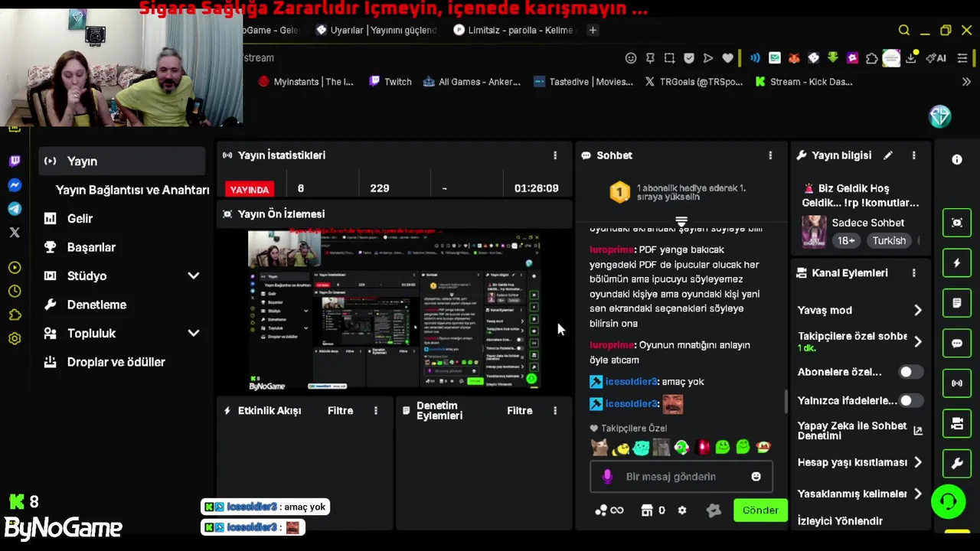Open the emoji picker in the message box
The image size is (980, 551).
(756, 477)
